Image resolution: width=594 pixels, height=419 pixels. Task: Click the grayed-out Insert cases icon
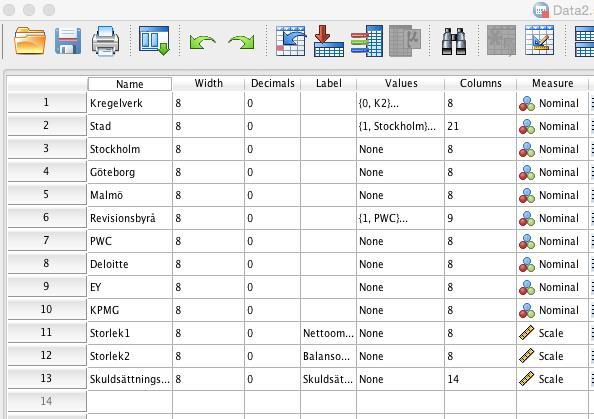point(501,41)
